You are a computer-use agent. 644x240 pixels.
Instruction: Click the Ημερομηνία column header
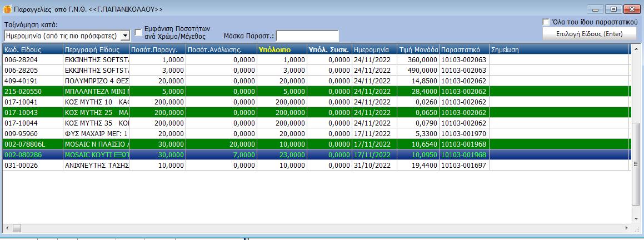[x=374, y=50]
